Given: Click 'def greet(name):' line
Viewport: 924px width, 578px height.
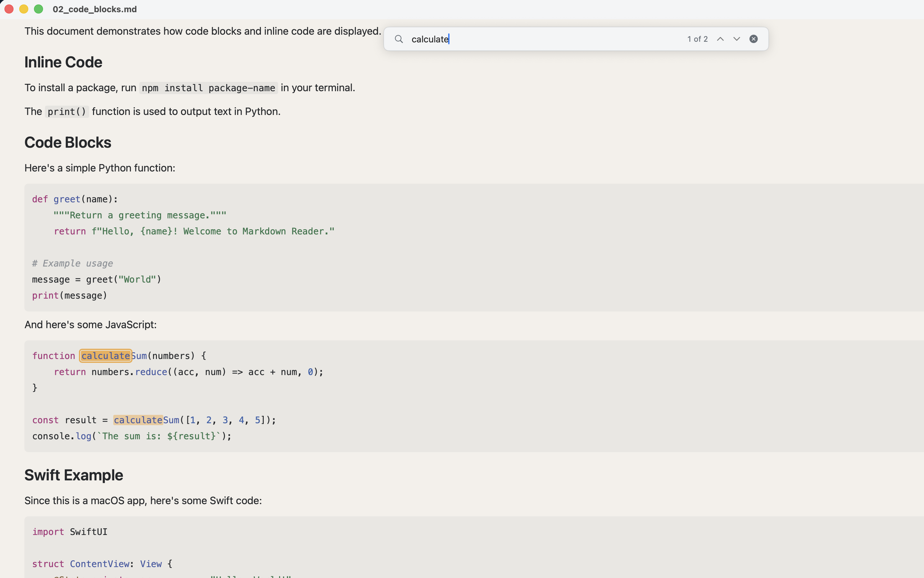Looking at the screenshot, I should [75, 199].
